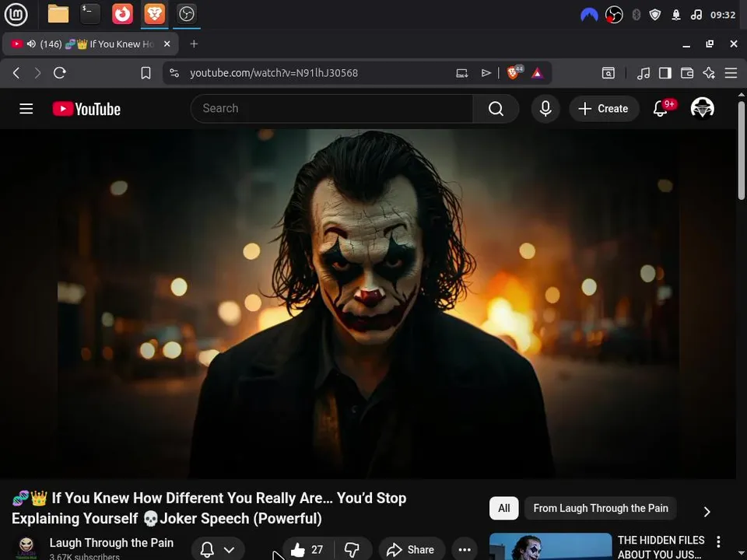Open the OBS tray icon
The image size is (747, 560).
614,15
